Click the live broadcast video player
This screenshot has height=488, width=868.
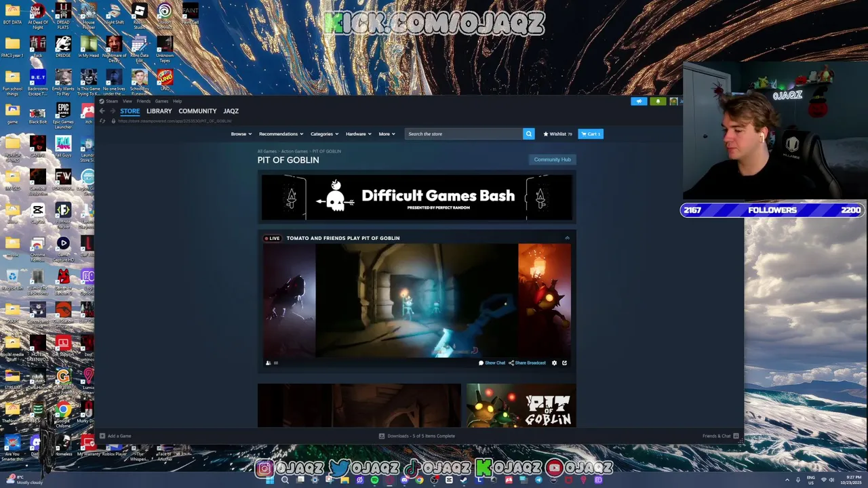tap(417, 300)
